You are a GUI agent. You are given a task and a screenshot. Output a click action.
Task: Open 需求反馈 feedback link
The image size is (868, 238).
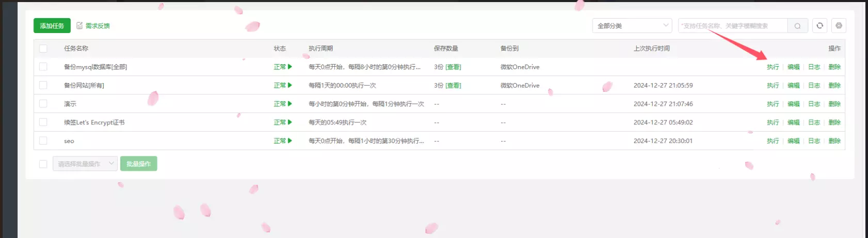point(93,26)
